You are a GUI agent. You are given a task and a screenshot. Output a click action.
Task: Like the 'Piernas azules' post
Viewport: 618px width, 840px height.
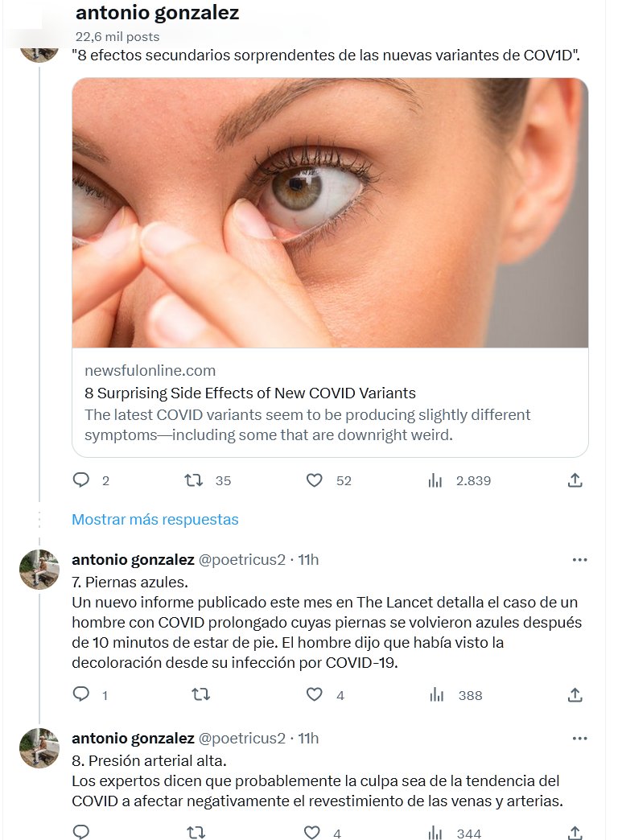pos(315,694)
